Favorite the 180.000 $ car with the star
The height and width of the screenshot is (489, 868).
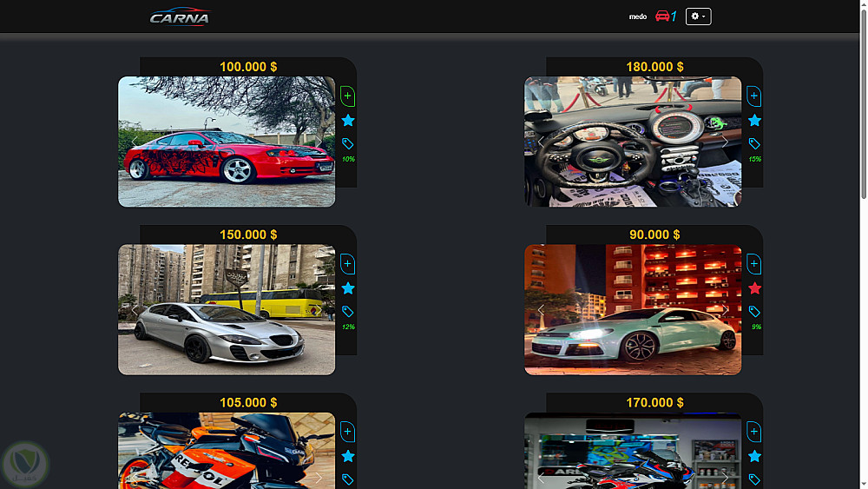(x=754, y=120)
